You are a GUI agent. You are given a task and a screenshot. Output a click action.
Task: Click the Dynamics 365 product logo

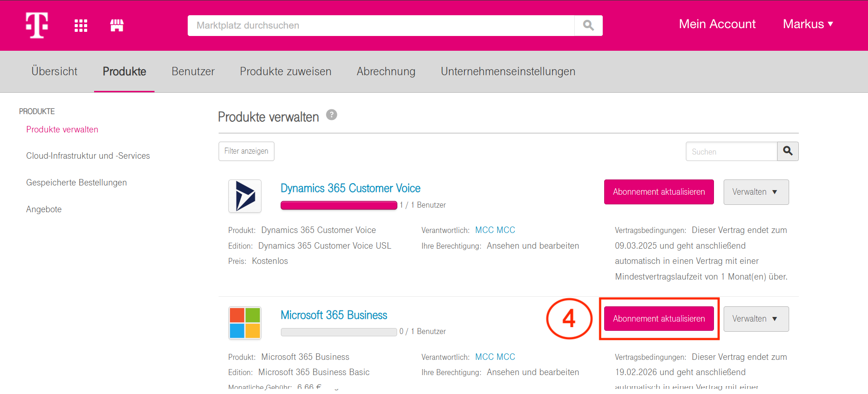[245, 196]
